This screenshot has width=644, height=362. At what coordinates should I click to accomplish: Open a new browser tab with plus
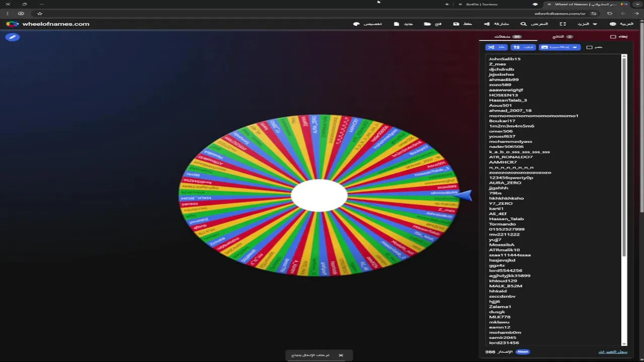coord(447,4)
